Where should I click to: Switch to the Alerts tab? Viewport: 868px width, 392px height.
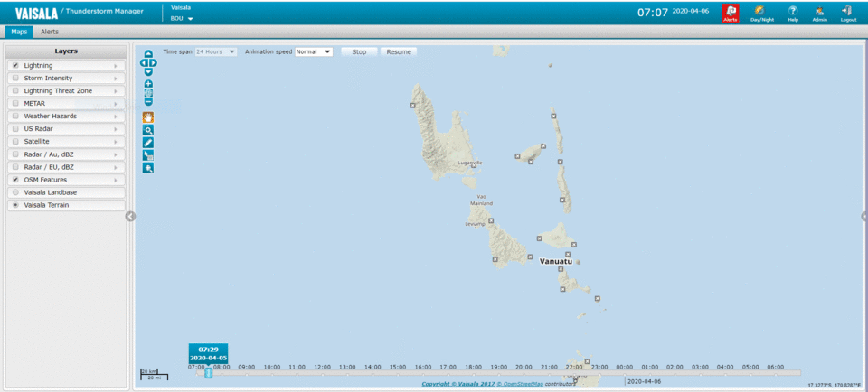(x=50, y=32)
